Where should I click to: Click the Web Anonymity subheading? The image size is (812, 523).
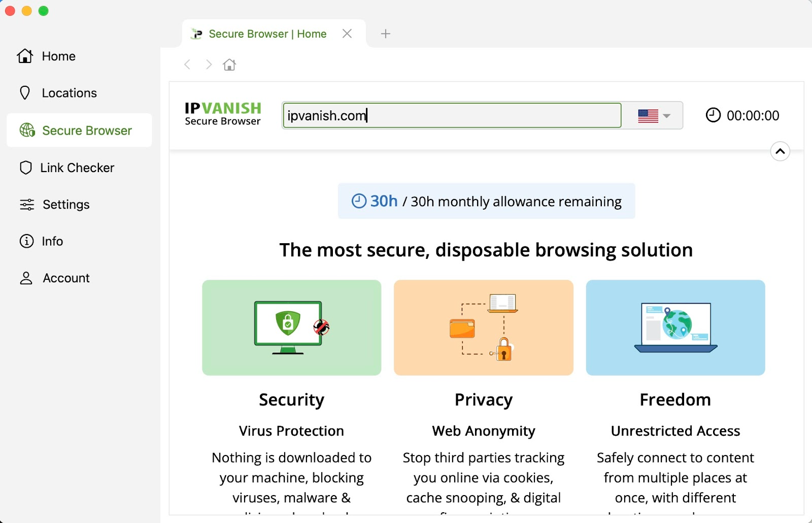484,431
